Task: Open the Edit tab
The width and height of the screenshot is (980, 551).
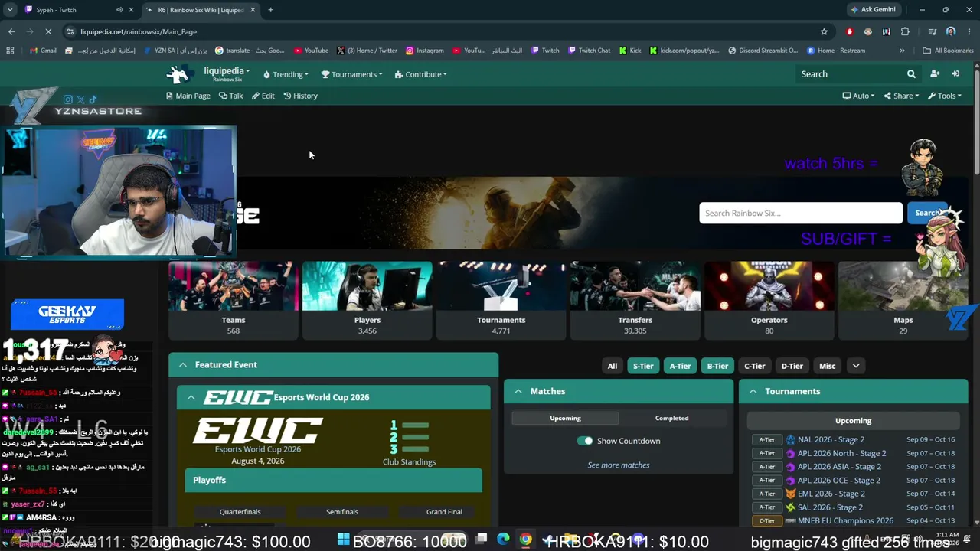Action: pos(263,96)
